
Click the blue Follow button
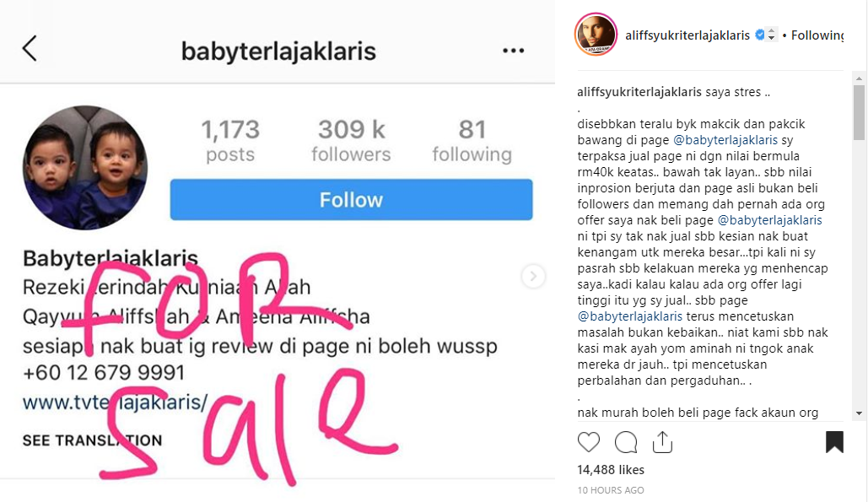point(352,200)
